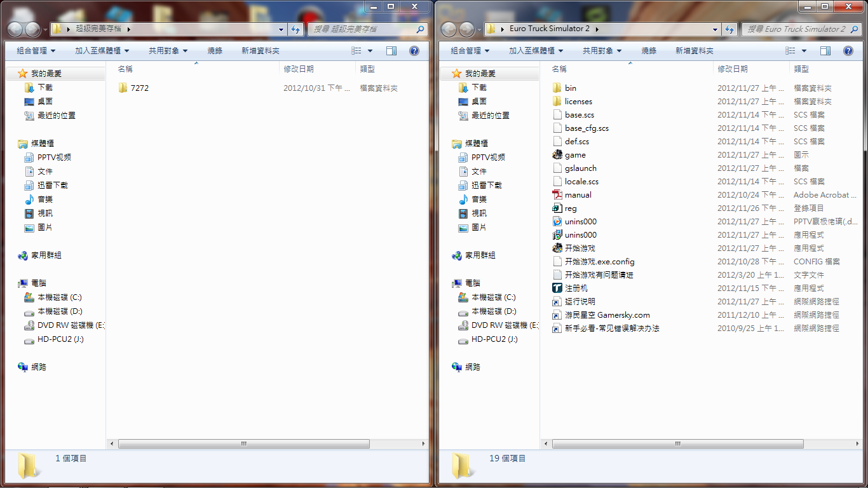
Task: Click the refresh button beside the Euro Truck Simulator 2 address bar
Action: coord(729,29)
